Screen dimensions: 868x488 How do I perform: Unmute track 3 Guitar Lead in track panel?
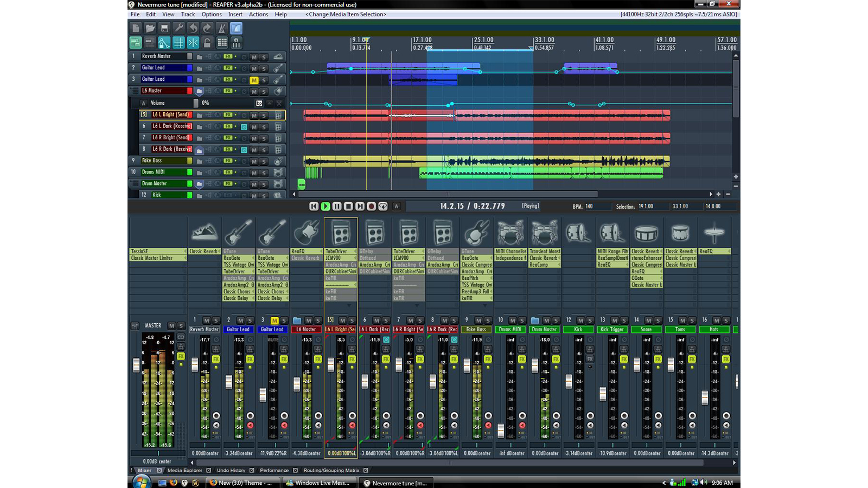[x=254, y=80]
